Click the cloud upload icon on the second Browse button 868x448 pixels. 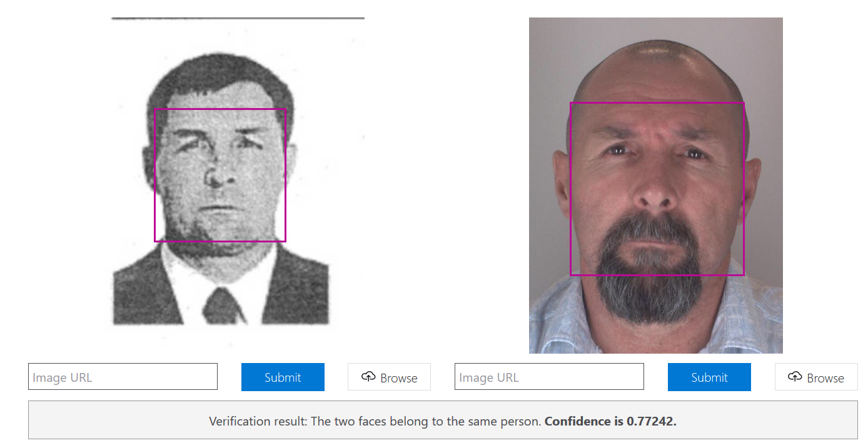[795, 377]
